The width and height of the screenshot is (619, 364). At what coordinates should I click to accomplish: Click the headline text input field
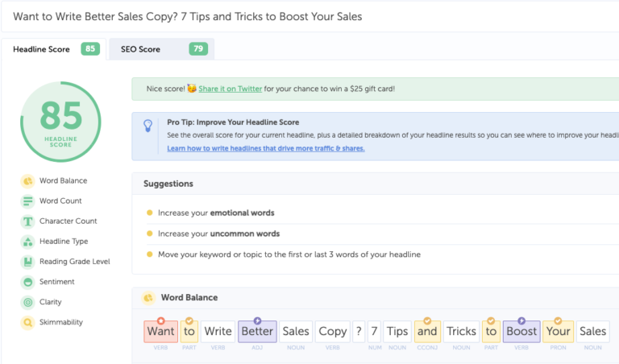click(310, 17)
